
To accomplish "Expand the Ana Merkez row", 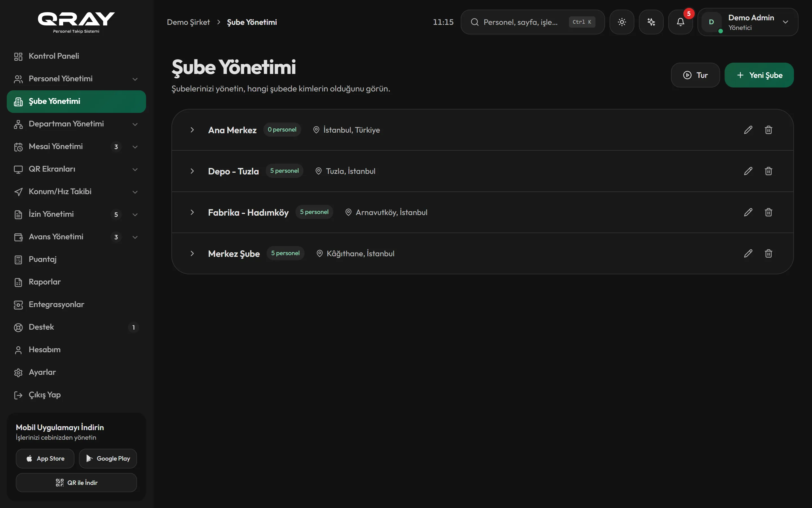I will pos(192,130).
